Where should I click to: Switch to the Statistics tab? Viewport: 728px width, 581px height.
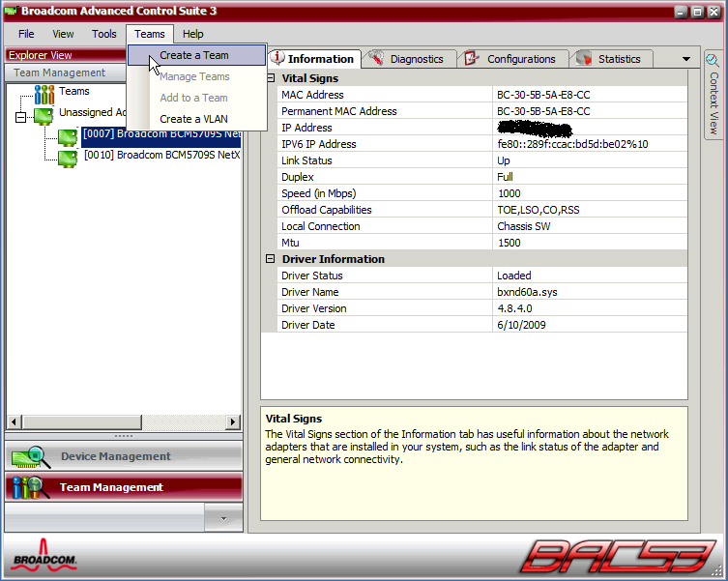coord(612,59)
